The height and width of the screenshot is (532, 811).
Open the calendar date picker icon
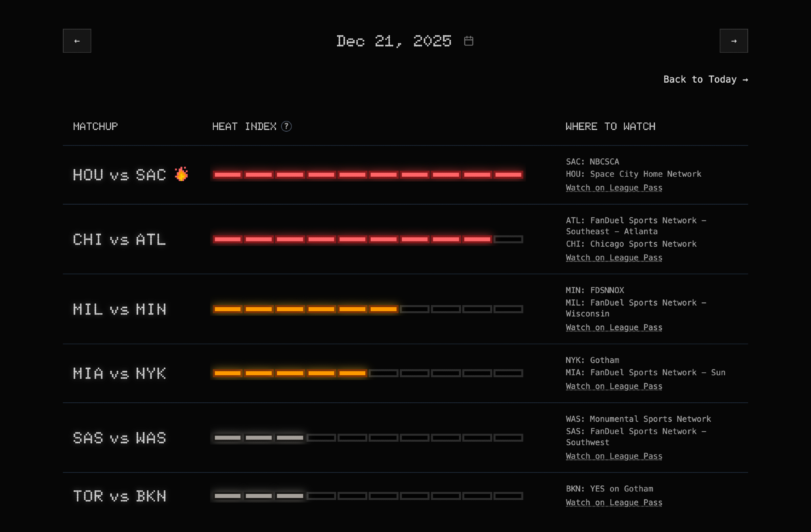[x=469, y=41]
